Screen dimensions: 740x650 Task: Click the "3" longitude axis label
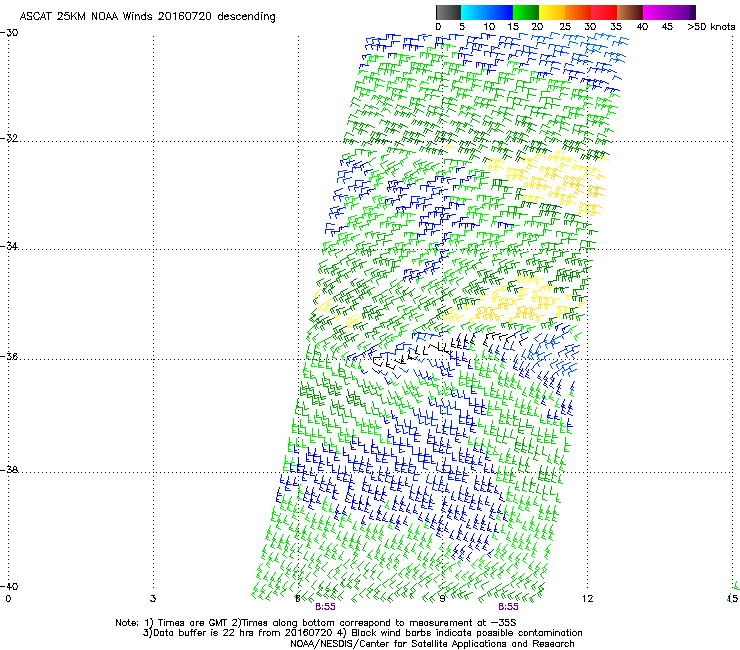pos(153,598)
